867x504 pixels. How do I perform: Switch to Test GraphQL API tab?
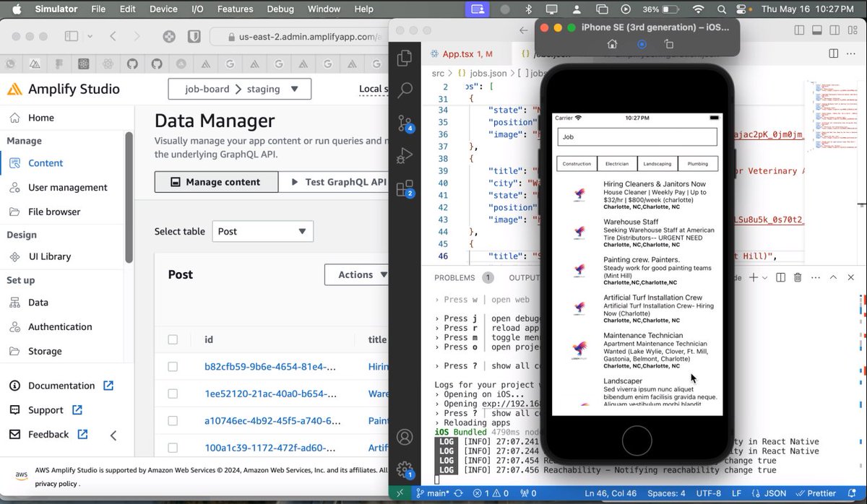point(338,182)
